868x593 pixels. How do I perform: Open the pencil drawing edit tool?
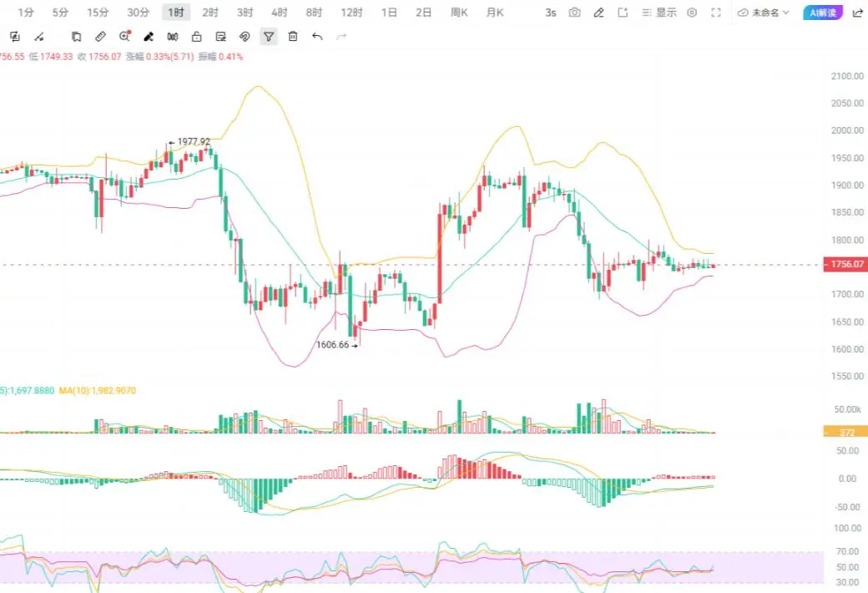[x=598, y=13]
